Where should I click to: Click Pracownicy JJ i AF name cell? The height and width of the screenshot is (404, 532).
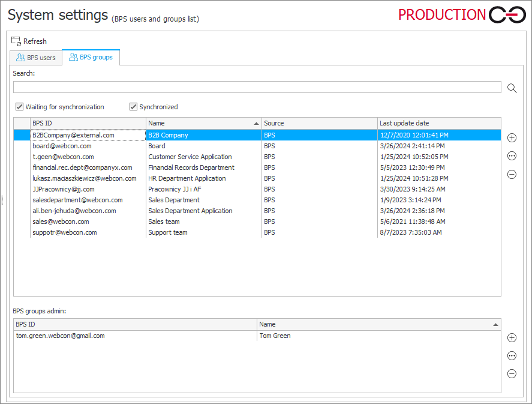[x=203, y=189]
